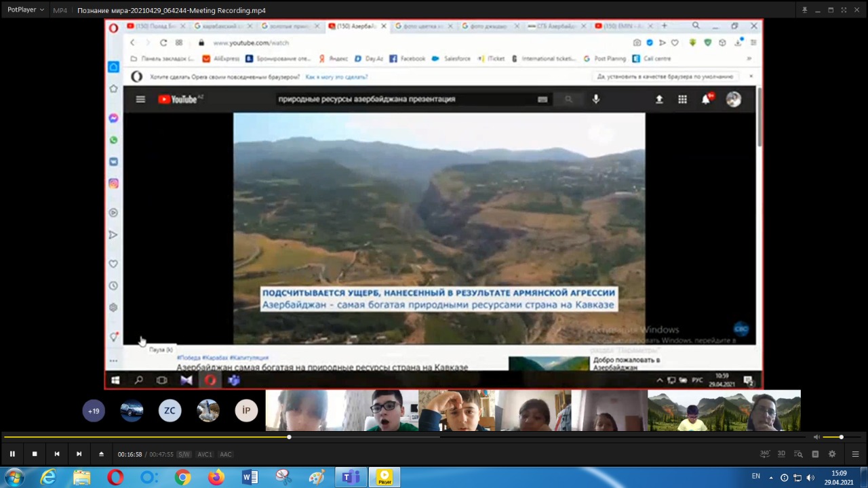Screen dimensions: 868x488
Task: Click the Show desktop strip
Action: coord(864,478)
